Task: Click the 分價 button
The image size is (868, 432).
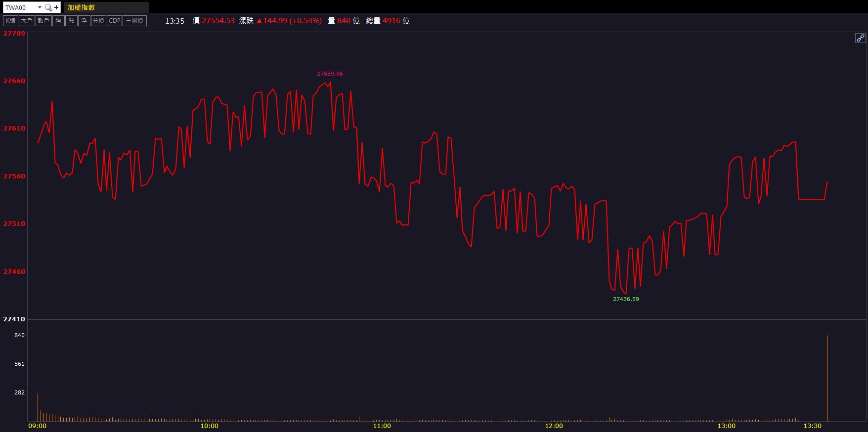Action: click(x=98, y=21)
